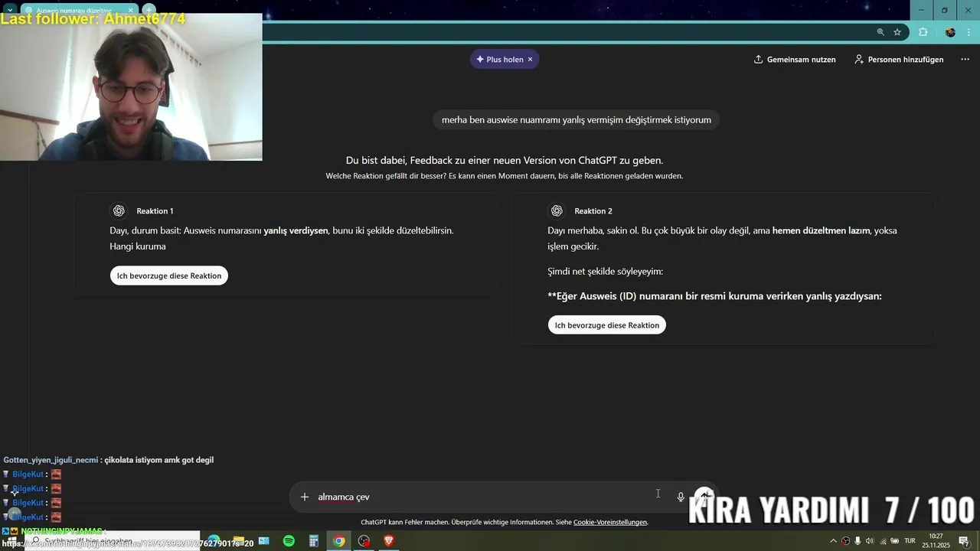Open Chrome's three-dot vertical menu
Screen dimensions: 980x551
[969, 32]
